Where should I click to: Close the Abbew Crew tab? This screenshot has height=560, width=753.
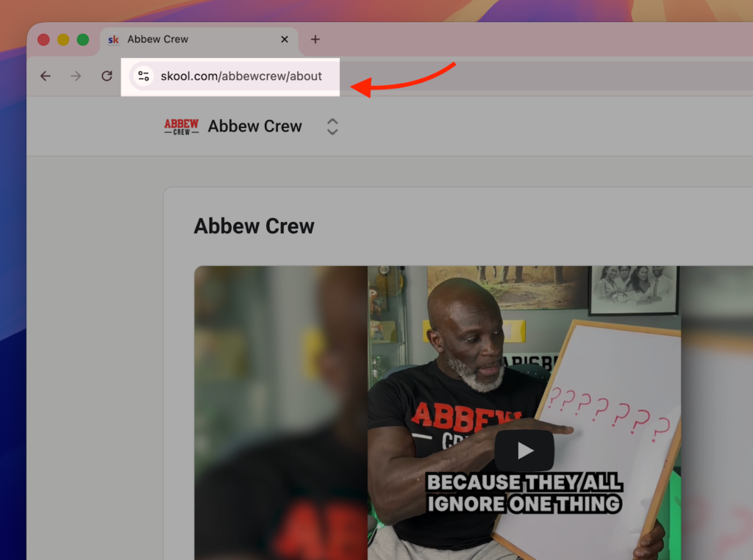coord(284,40)
